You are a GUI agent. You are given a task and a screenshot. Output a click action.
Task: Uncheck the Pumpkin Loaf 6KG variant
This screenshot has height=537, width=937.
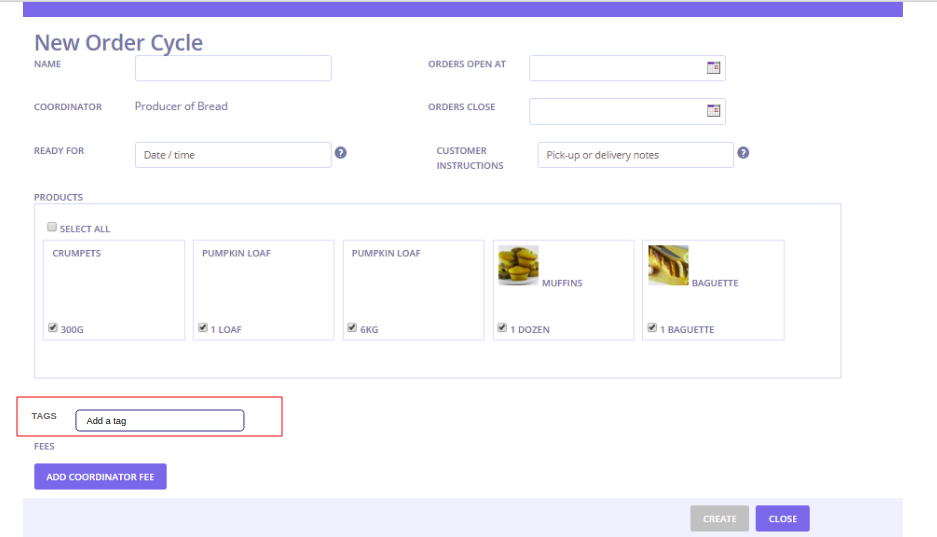click(352, 327)
